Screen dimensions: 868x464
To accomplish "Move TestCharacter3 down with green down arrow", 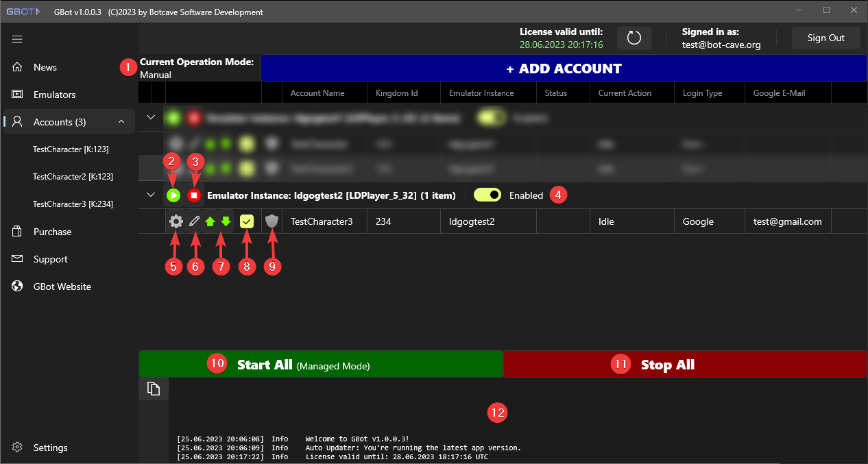I will (226, 221).
